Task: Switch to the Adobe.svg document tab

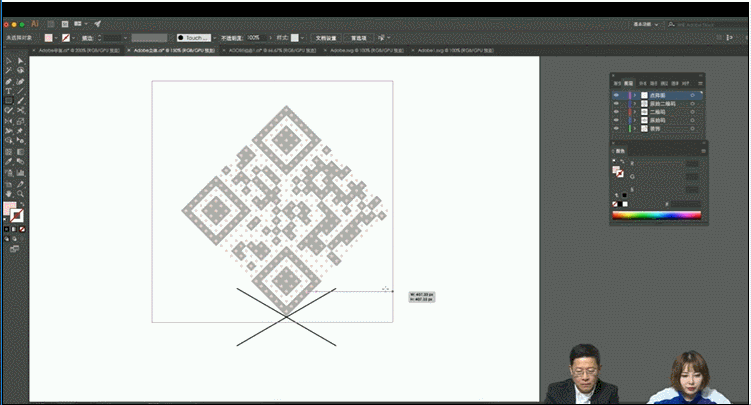Action: tap(366, 50)
